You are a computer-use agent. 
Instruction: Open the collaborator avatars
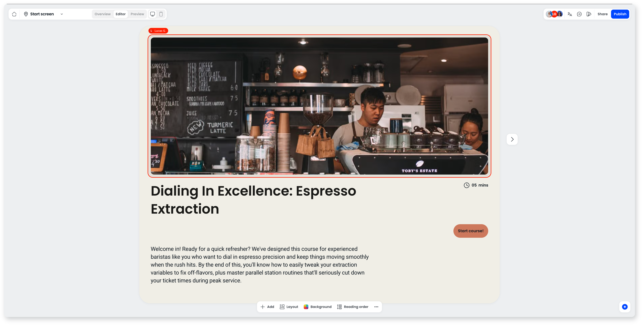click(x=554, y=14)
